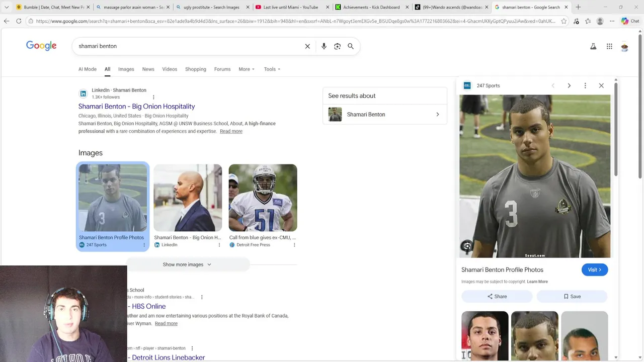Click '247 Sports' source in preview header
This screenshot has height=362, width=644.
(x=488, y=85)
